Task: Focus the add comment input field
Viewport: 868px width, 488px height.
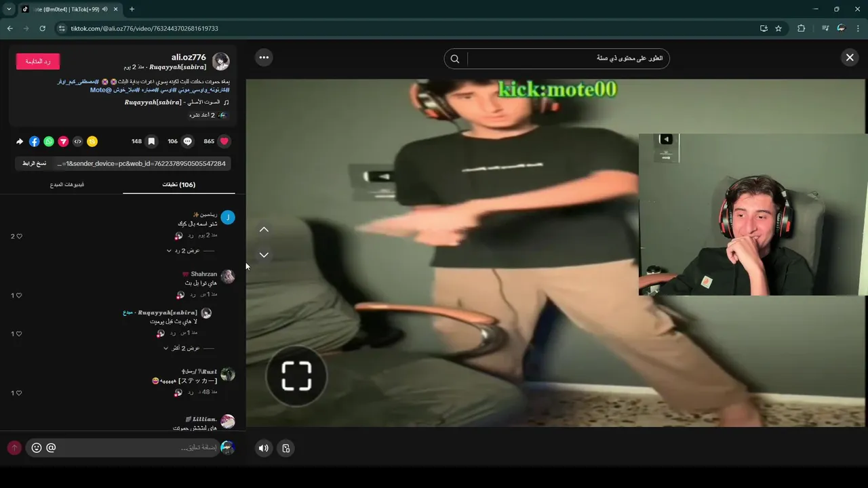Action: tap(140, 448)
